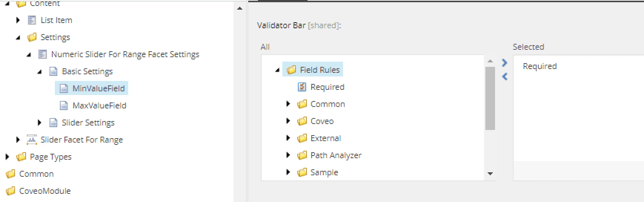Screen dimensions: 644x202
Task: Expand the Page Types folder
Action: 7,157
